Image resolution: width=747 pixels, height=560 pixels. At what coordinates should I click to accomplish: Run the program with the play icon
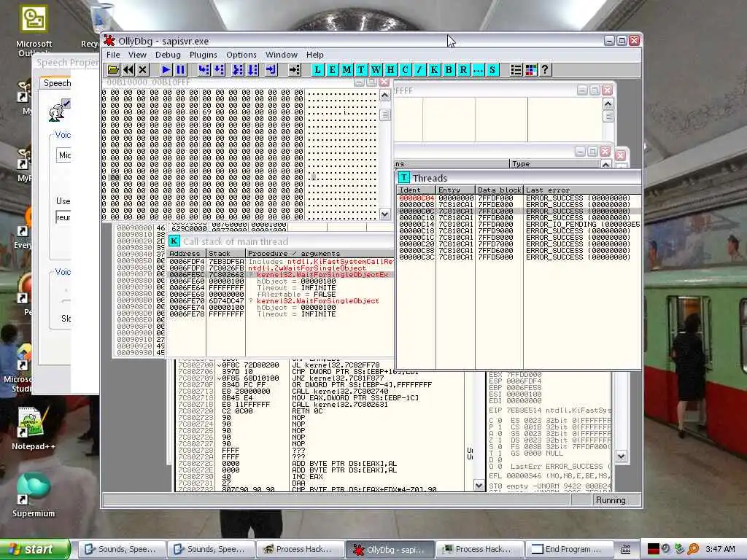tap(166, 70)
